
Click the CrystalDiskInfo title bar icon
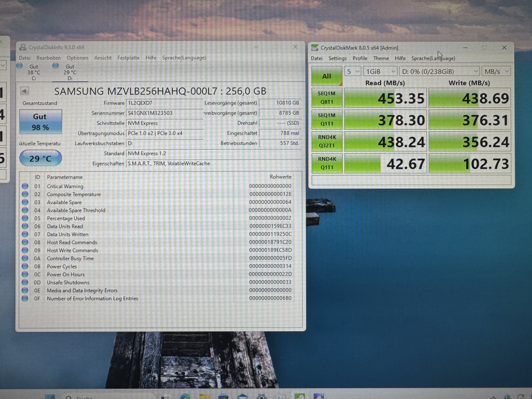click(23, 47)
